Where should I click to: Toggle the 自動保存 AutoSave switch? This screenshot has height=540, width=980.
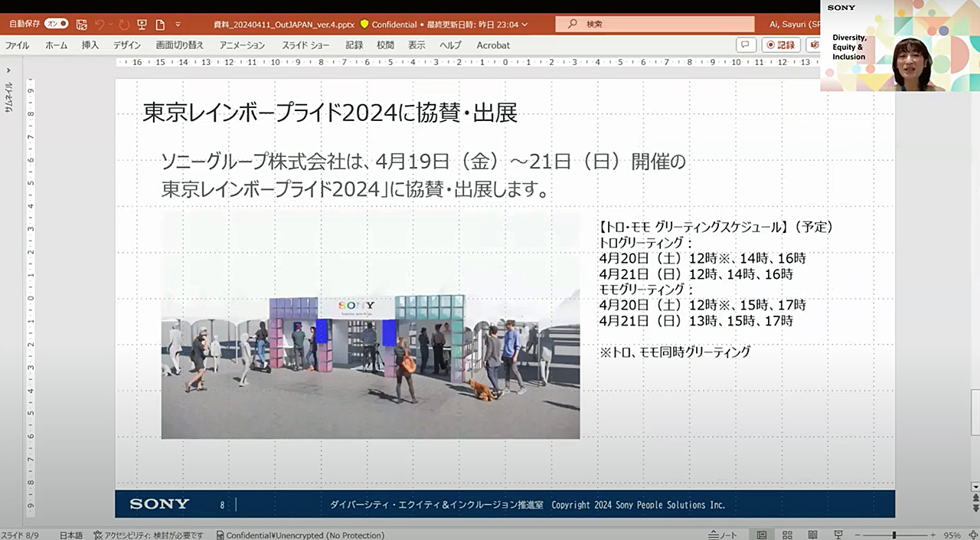(x=57, y=24)
